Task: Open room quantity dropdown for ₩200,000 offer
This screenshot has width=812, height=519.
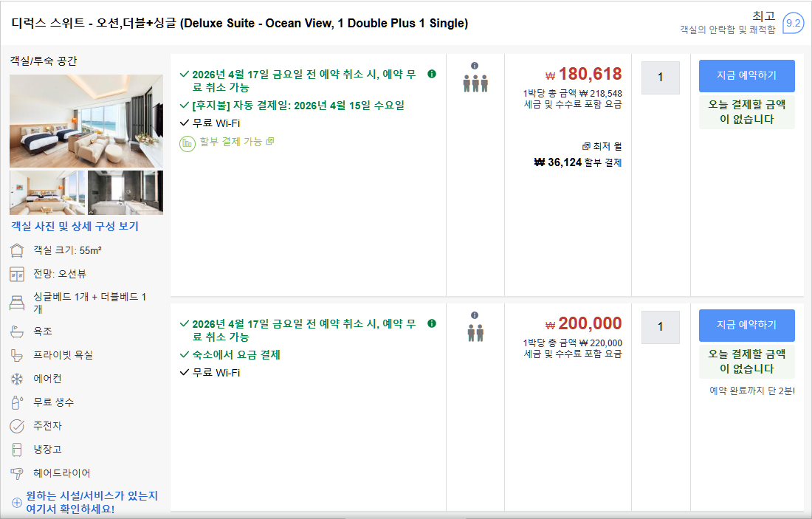Action: 660,327
